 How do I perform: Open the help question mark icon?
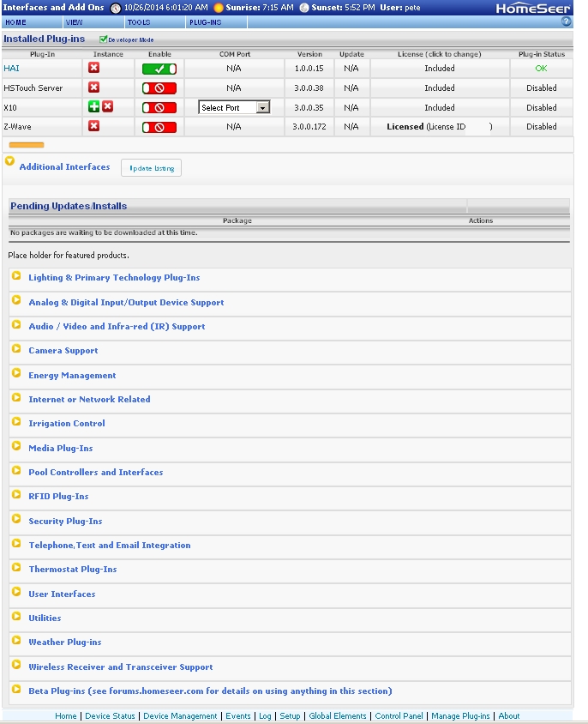pyautogui.click(x=567, y=21)
